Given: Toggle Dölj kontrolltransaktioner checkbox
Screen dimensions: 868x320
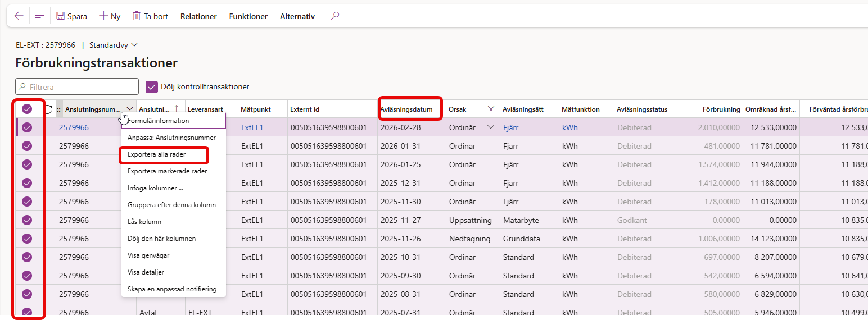Looking at the screenshot, I should pyautogui.click(x=152, y=86).
